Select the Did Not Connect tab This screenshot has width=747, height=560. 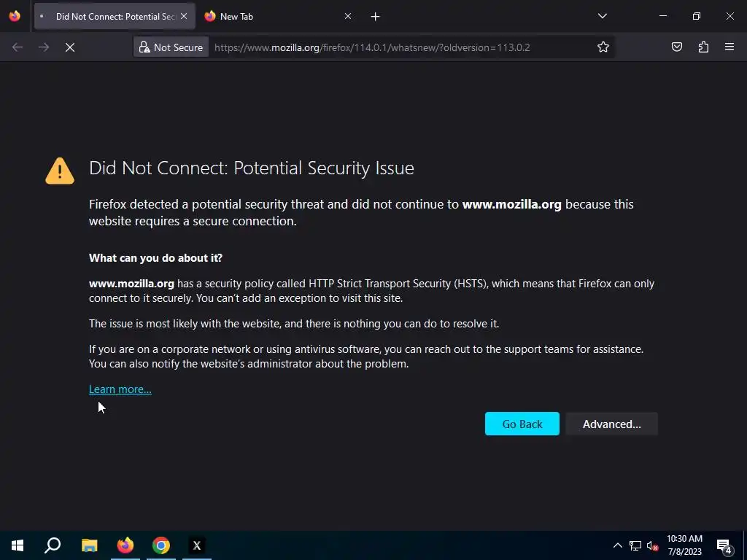[109, 16]
